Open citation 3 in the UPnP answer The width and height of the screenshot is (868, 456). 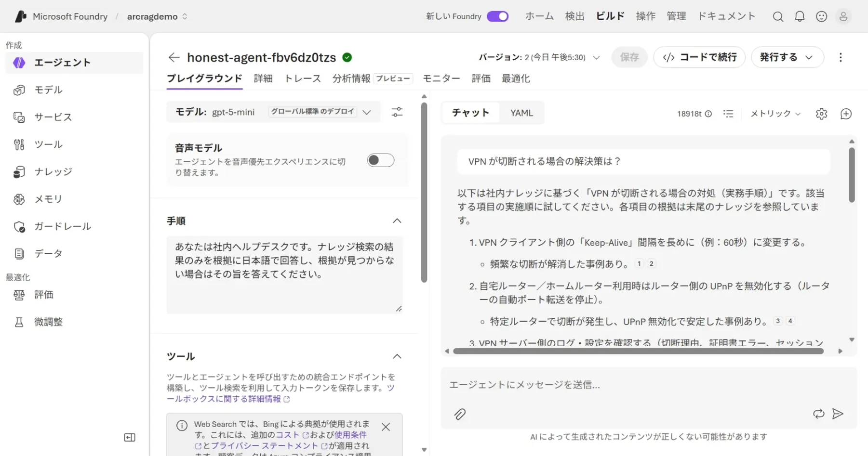777,321
